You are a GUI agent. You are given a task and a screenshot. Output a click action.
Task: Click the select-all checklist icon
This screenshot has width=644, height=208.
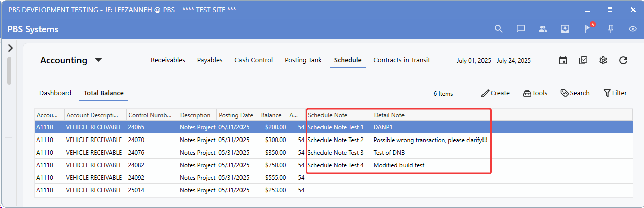click(x=583, y=60)
